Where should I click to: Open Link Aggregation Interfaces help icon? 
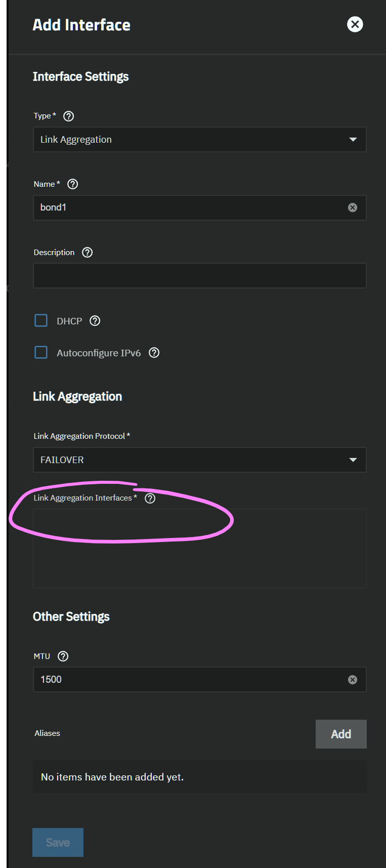pyautogui.click(x=150, y=499)
